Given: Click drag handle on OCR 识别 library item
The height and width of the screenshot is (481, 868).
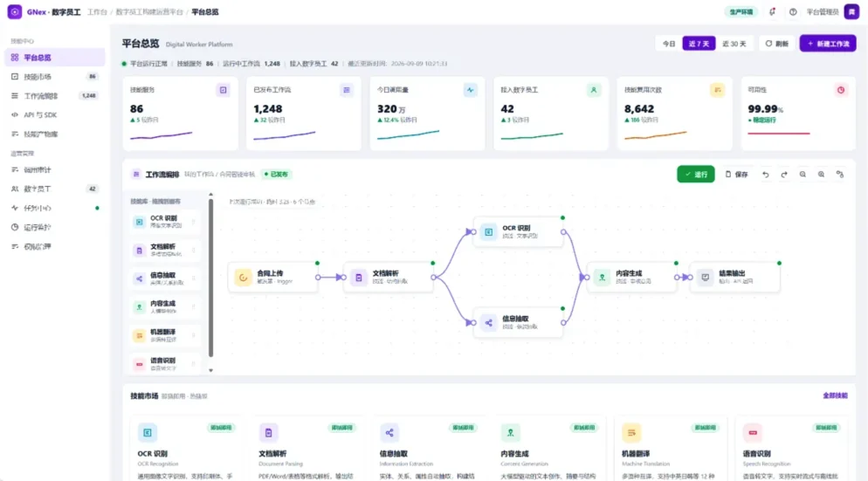Looking at the screenshot, I should pos(193,222).
